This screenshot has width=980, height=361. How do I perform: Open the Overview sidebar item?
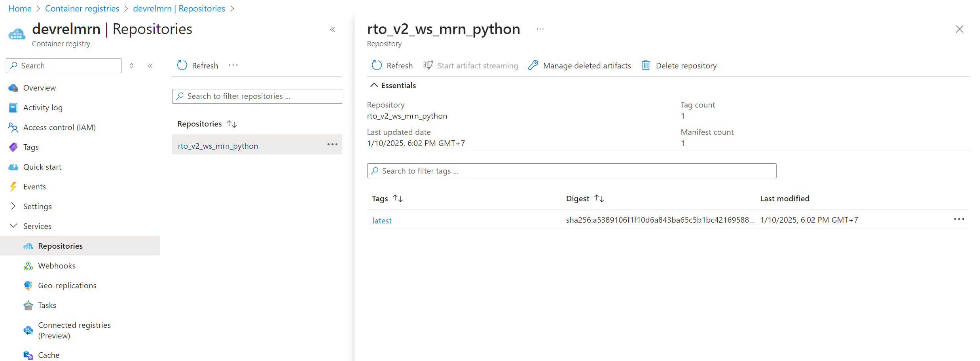point(39,88)
